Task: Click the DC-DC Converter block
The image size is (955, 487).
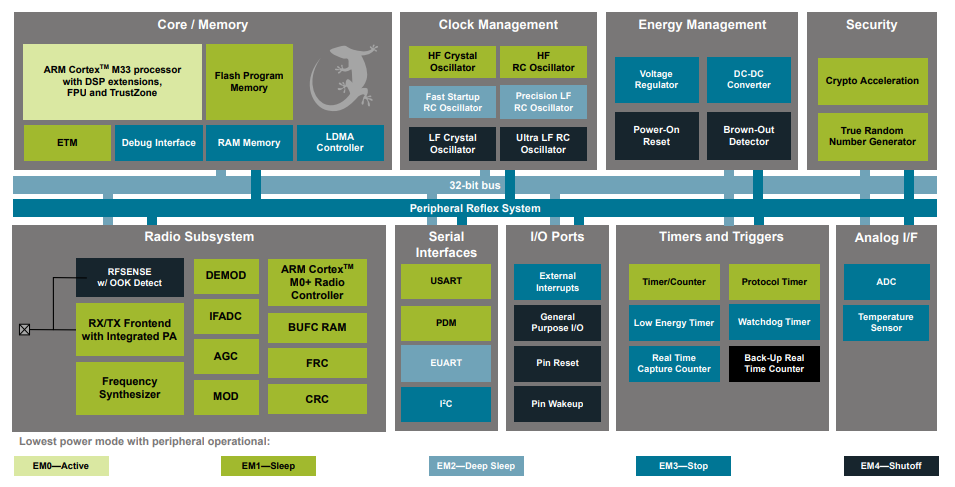Action: coord(749,80)
